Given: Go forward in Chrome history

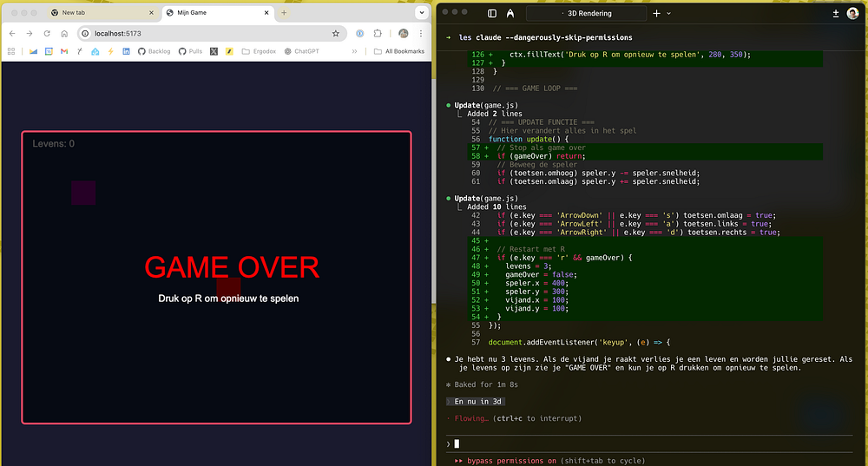Looking at the screenshot, I should click(30, 34).
